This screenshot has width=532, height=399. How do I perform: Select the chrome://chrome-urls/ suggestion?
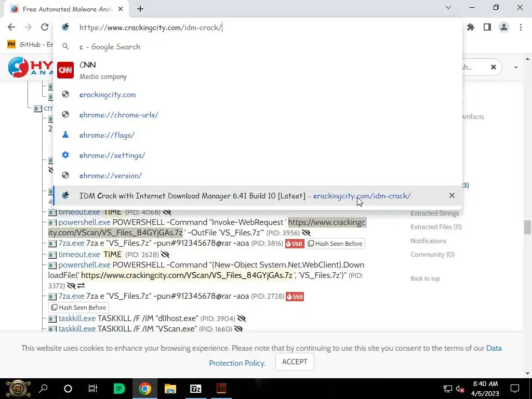(258, 115)
